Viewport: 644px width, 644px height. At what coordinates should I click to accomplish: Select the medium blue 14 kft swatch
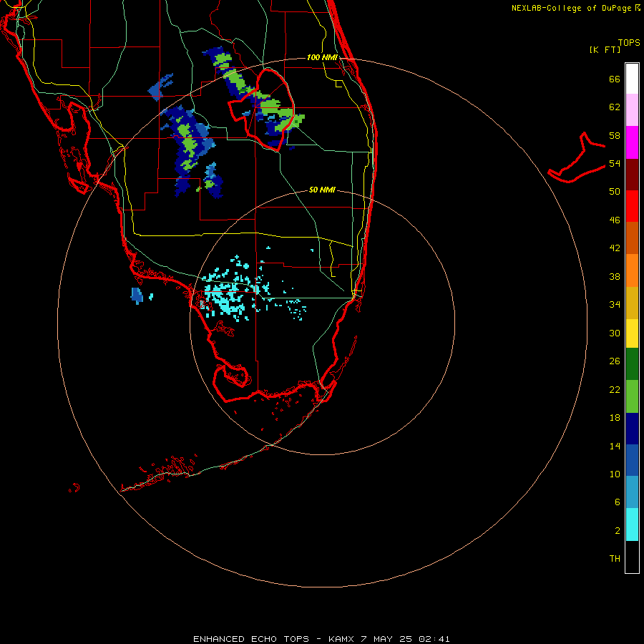tap(632, 460)
